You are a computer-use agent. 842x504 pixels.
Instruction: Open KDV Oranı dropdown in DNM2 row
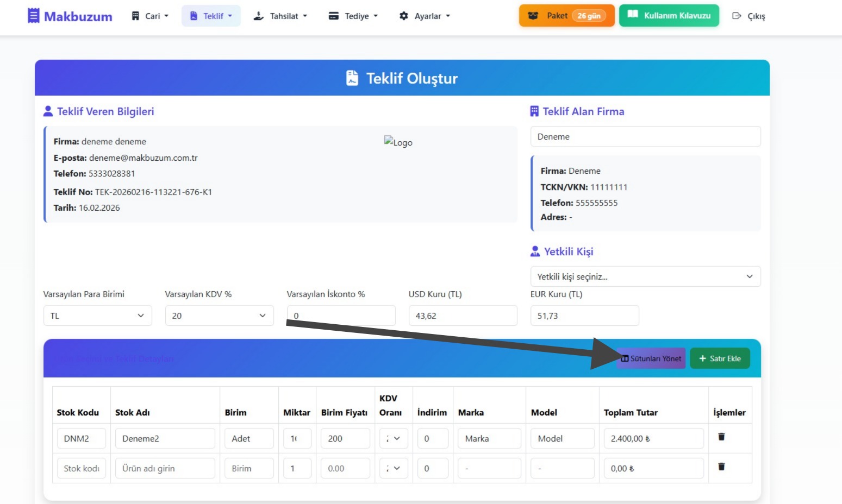(394, 438)
